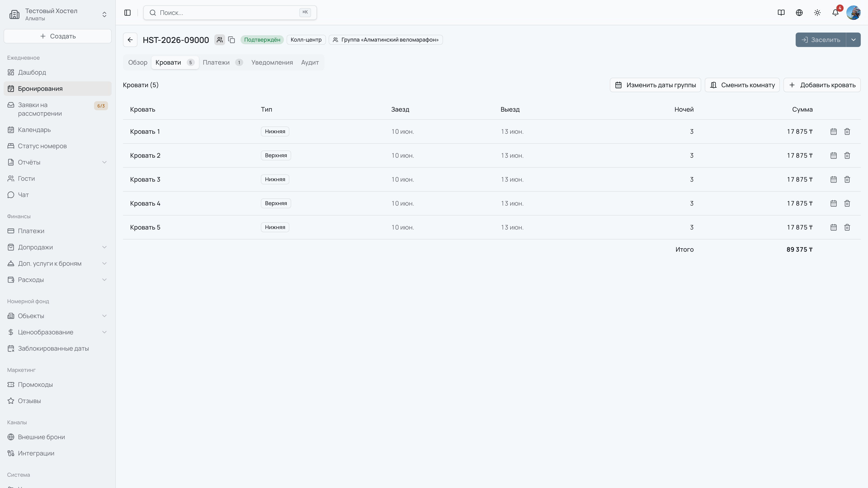The width and height of the screenshot is (868, 488).
Task: Open Статус номеров page
Action: click(58, 146)
